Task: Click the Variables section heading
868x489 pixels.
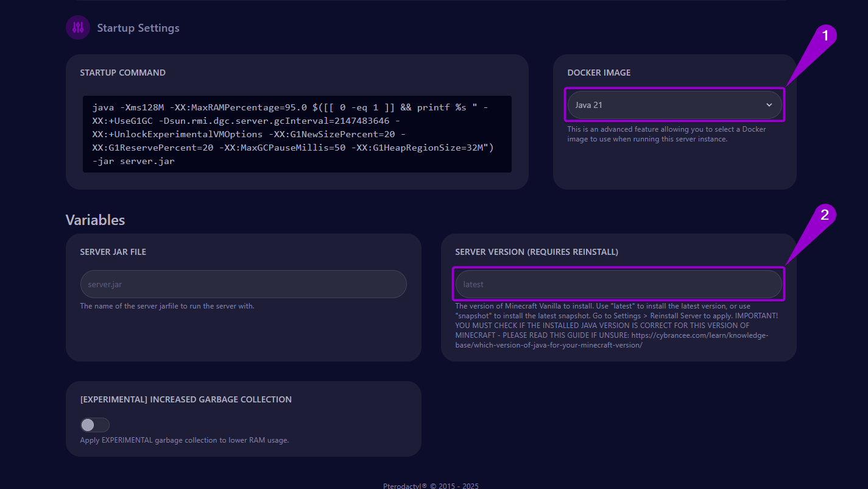Action: tap(95, 220)
